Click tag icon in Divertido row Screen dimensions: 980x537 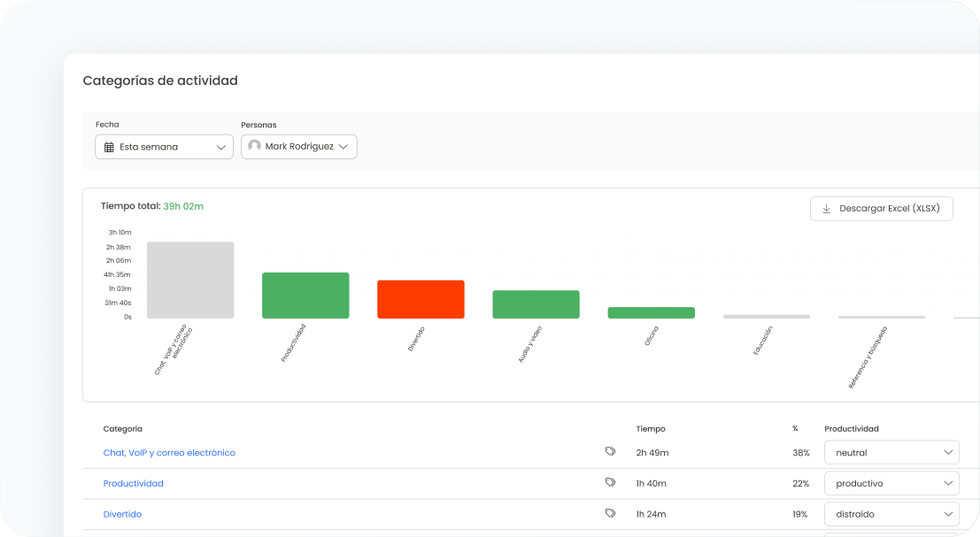(610, 513)
